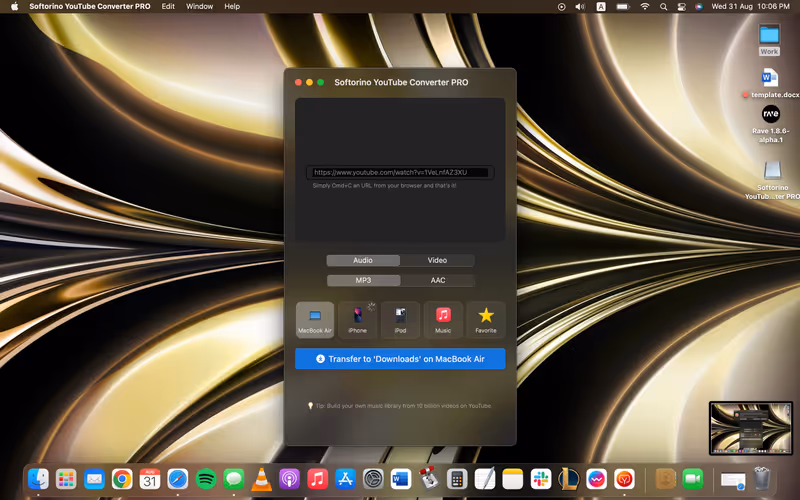Screen dimensions: 800x500
Task: Open the Music app in the Dock
Action: pyautogui.click(x=317, y=479)
